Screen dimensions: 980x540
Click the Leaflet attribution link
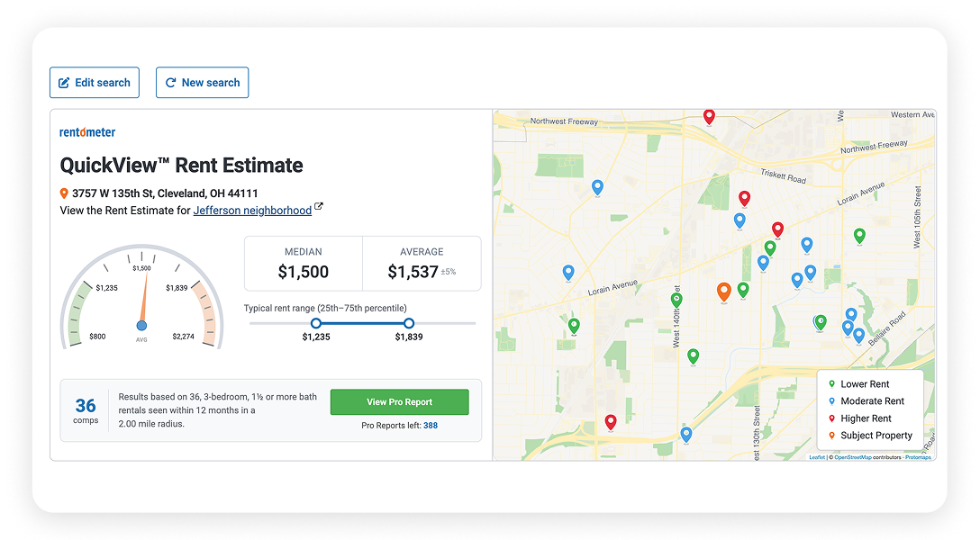[817, 457]
